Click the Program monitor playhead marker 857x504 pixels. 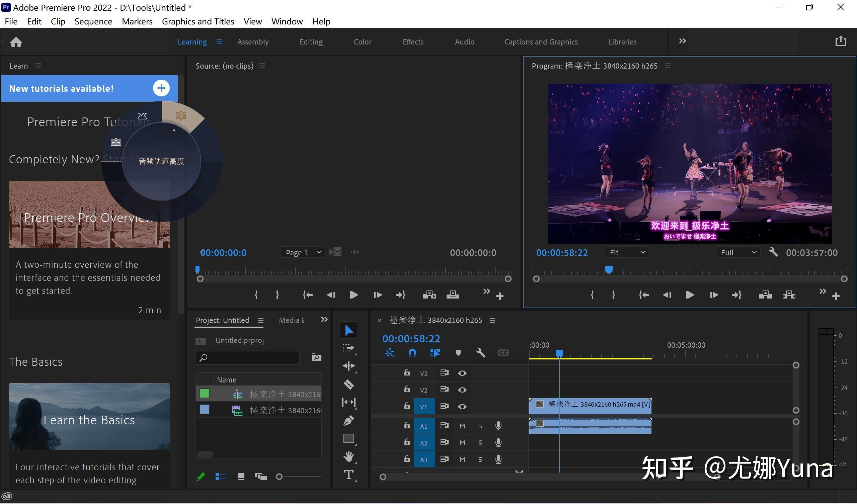609,270
